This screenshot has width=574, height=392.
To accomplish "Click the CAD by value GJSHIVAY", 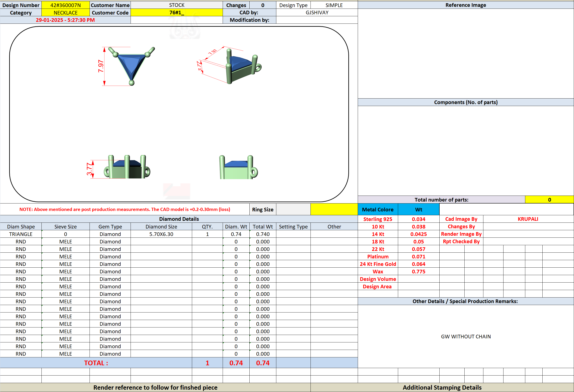I will pyautogui.click(x=317, y=13).
